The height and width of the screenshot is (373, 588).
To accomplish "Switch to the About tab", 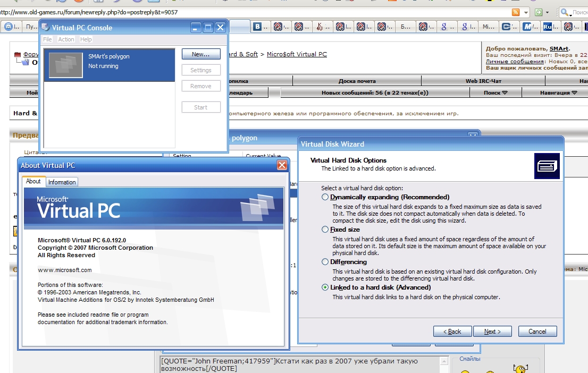I will click(x=33, y=181).
